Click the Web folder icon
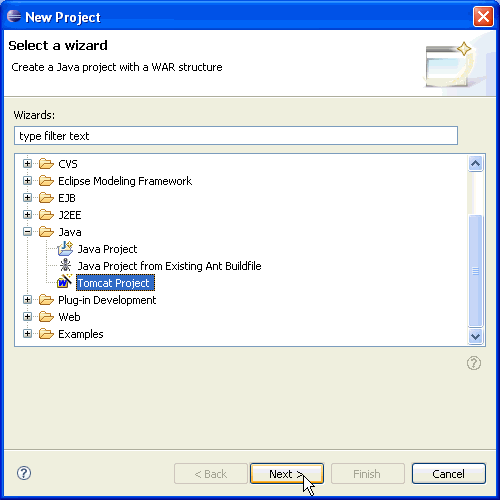 click(46, 317)
